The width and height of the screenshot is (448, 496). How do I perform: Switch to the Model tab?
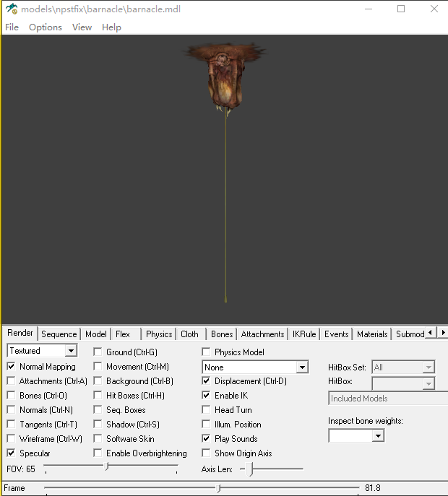(96, 334)
